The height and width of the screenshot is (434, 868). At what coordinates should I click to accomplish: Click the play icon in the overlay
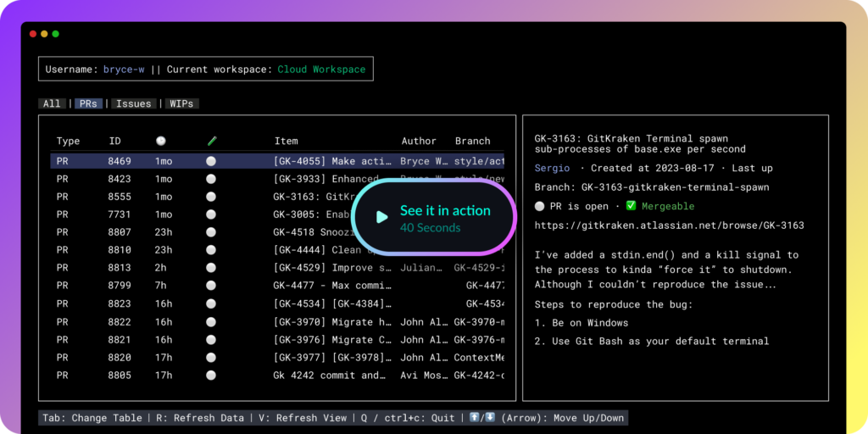click(381, 217)
